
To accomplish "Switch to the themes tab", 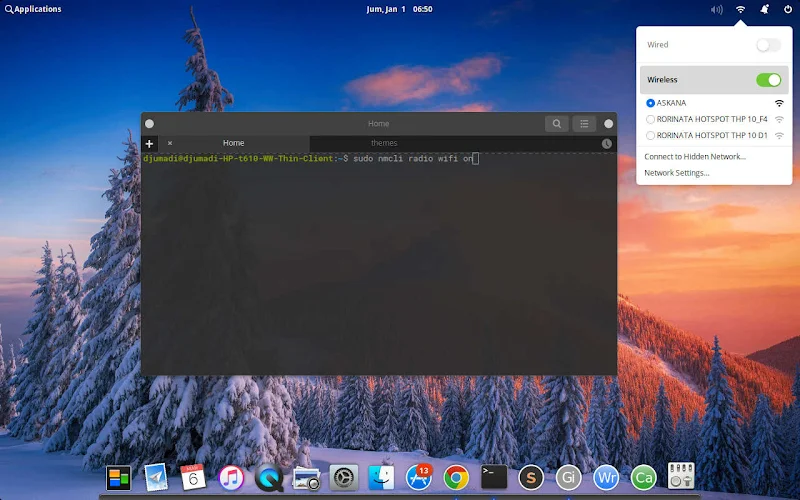I will (384, 143).
